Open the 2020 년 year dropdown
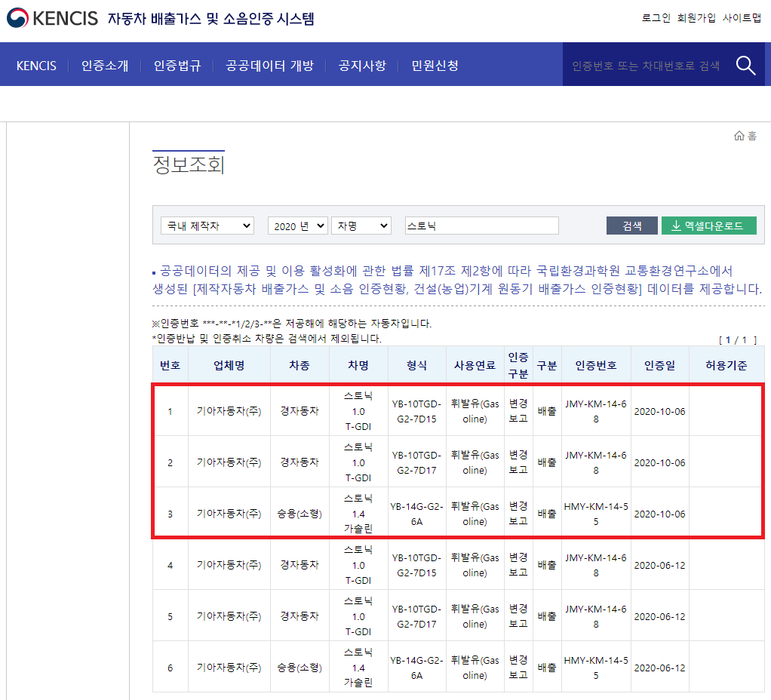The image size is (771, 700). point(297,226)
